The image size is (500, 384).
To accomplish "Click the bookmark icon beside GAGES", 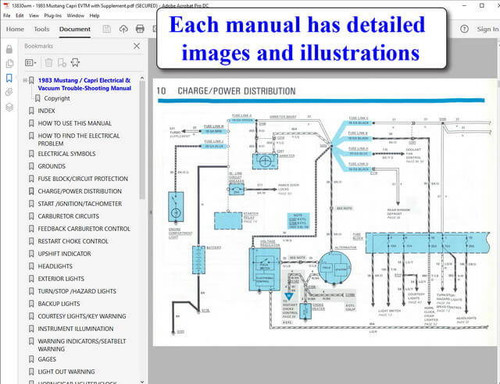I will tap(31, 359).
